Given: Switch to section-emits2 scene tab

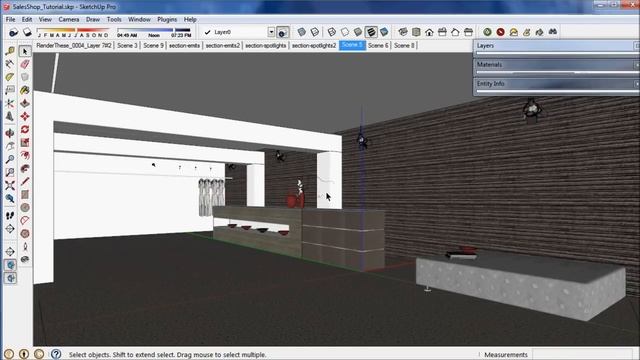Looking at the screenshot, I should point(222,46).
